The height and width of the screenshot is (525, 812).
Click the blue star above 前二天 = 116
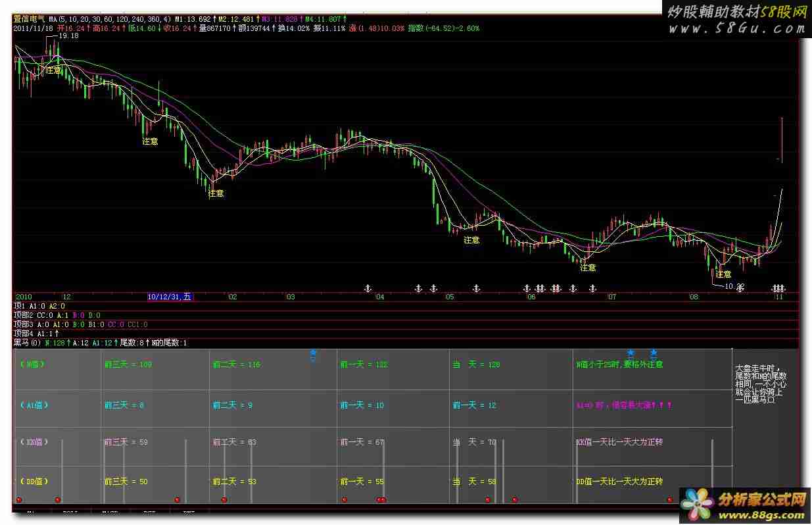(x=313, y=354)
